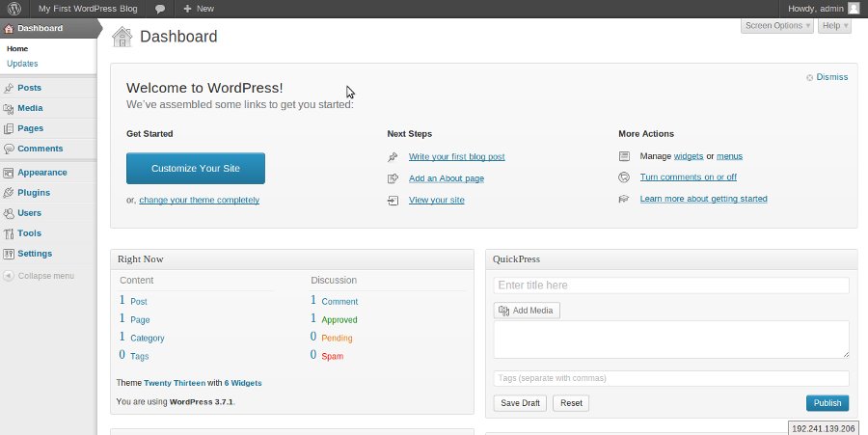Open the Twenty Thirteen theme link

[x=175, y=383]
